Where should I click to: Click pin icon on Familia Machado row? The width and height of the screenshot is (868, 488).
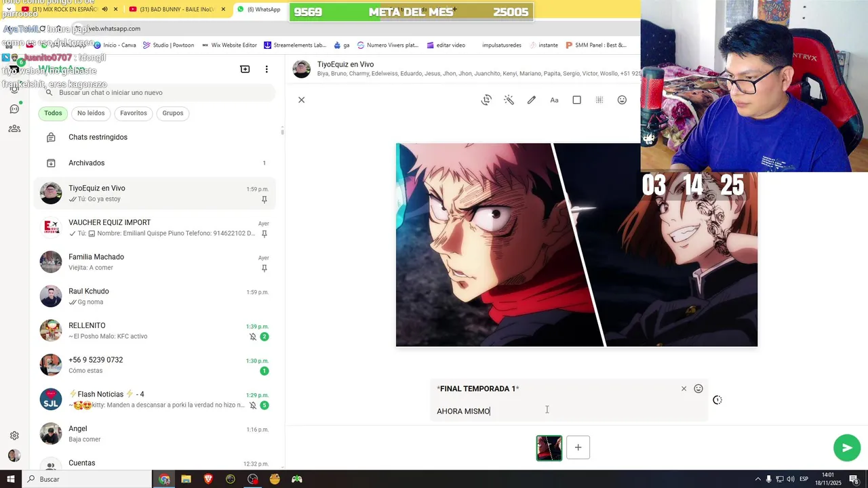pos(264,268)
